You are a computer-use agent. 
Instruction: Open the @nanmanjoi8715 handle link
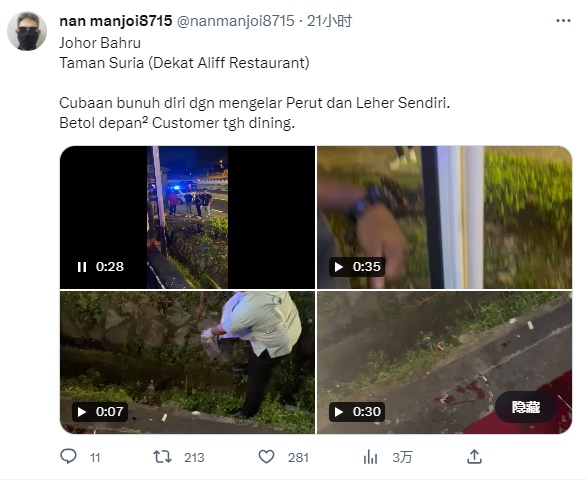click(x=235, y=21)
